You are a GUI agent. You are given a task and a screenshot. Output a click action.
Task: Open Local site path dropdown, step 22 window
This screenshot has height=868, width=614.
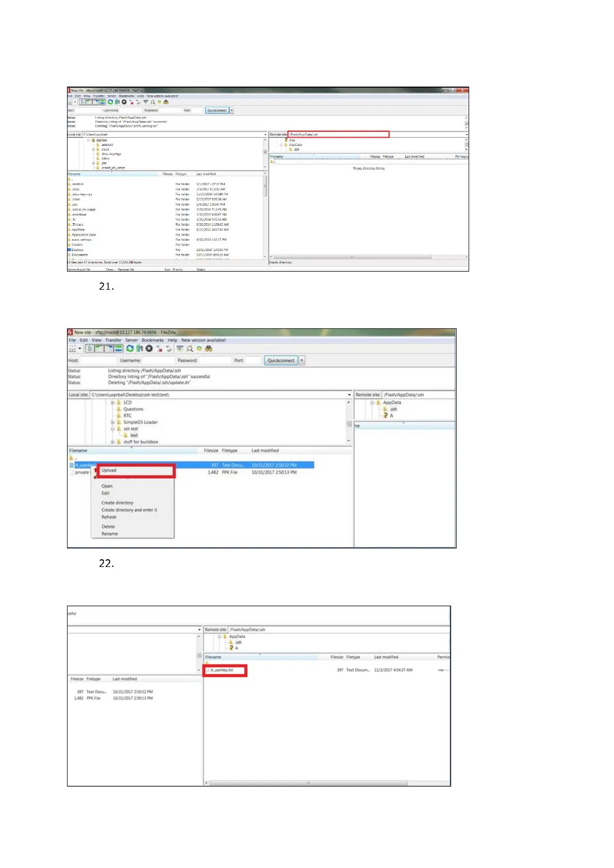pyautogui.click(x=349, y=395)
